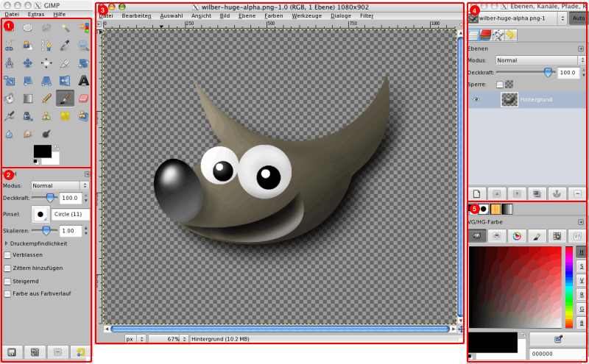Create a new layer in Ebenen panel
The width and height of the screenshot is (589, 364).
pyautogui.click(x=476, y=193)
